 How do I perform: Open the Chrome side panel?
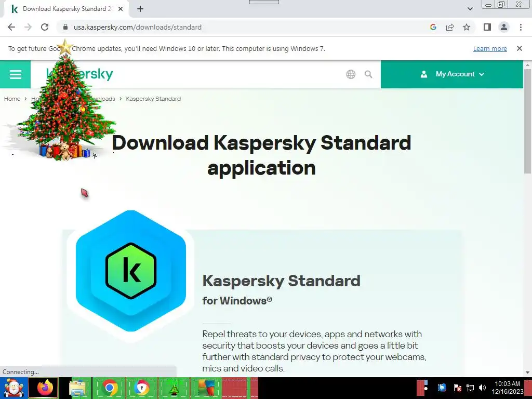[487, 27]
